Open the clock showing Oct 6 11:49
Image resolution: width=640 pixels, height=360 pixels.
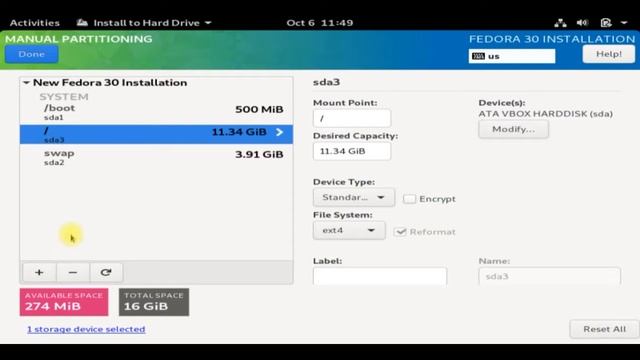click(x=320, y=23)
